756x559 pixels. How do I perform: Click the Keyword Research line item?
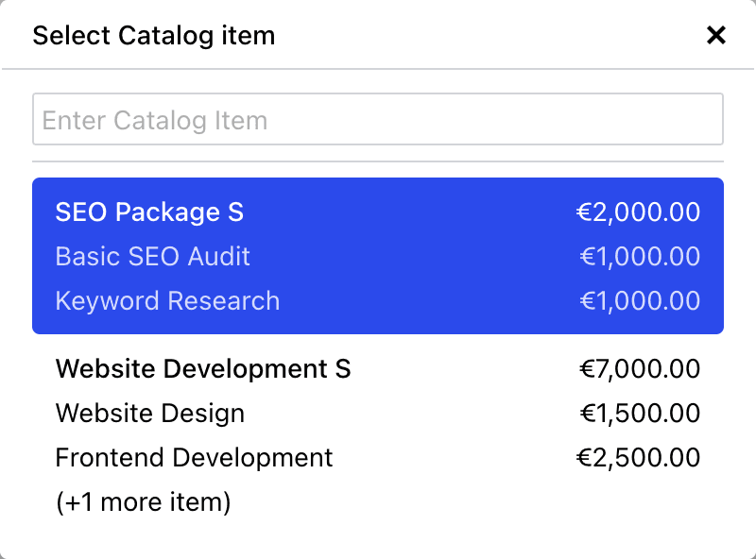pyautogui.click(x=167, y=301)
